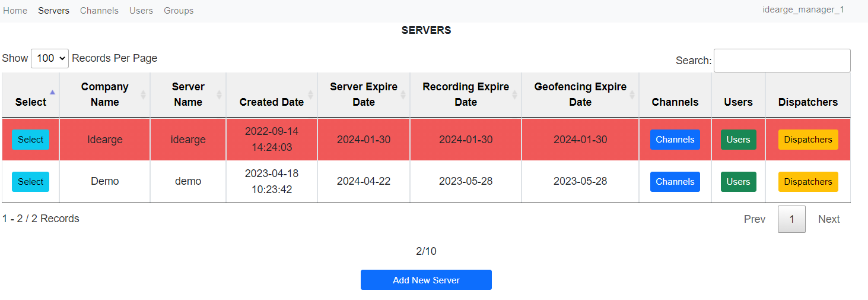The width and height of the screenshot is (868, 300).
Task: Select the Idearge server row
Action: [31, 140]
